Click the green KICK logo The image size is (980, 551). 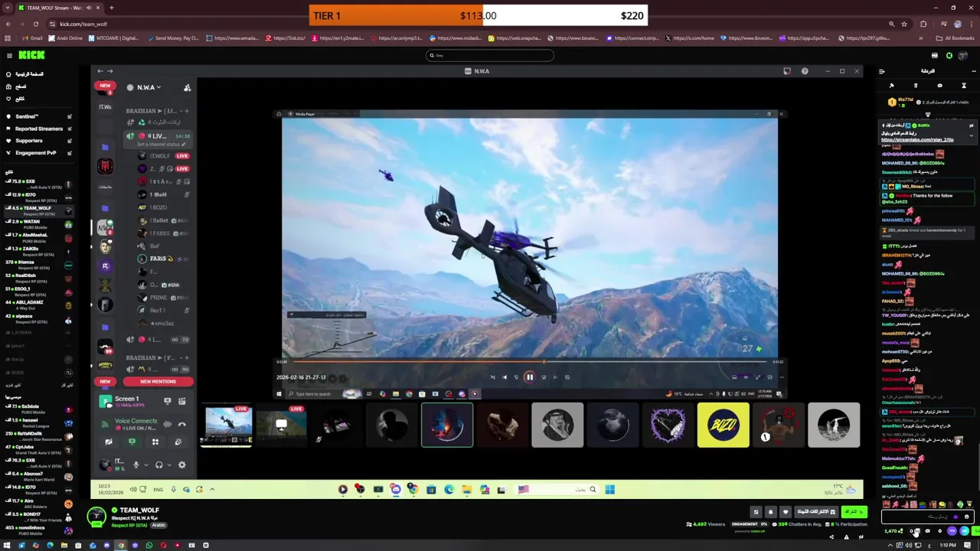point(32,55)
